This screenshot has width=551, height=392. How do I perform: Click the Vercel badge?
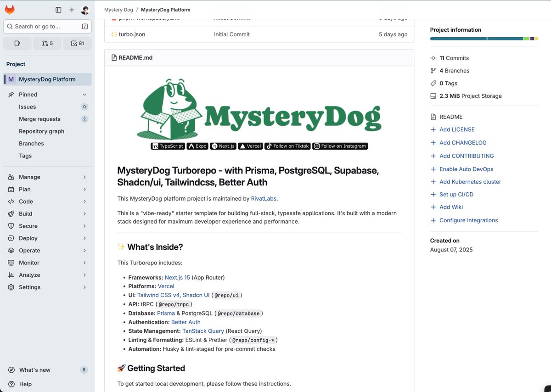(250, 146)
